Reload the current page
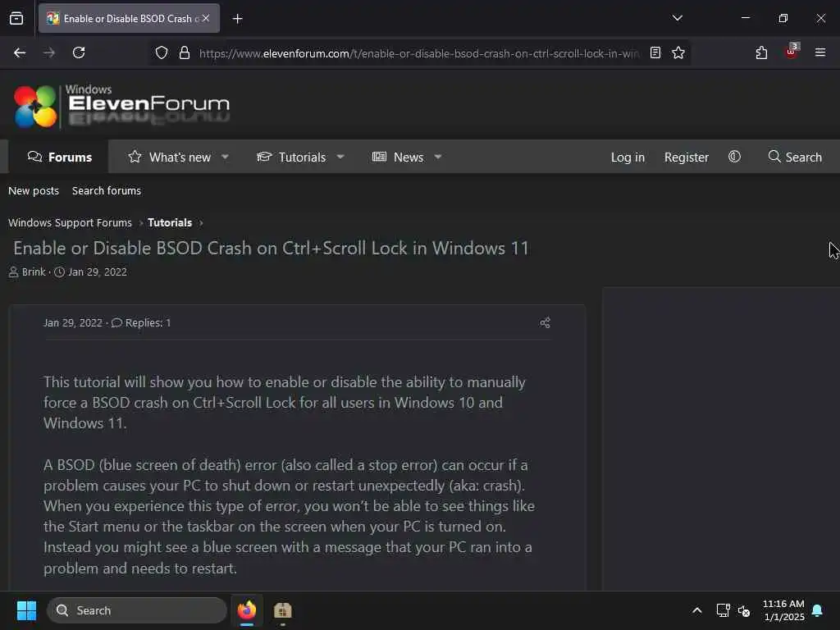This screenshot has width=840, height=630. coord(79,52)
